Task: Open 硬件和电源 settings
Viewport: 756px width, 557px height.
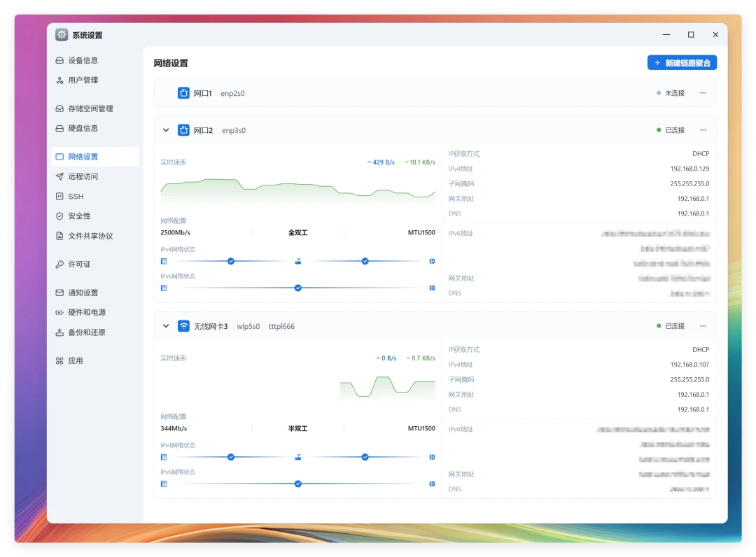Action: (94, 312)
